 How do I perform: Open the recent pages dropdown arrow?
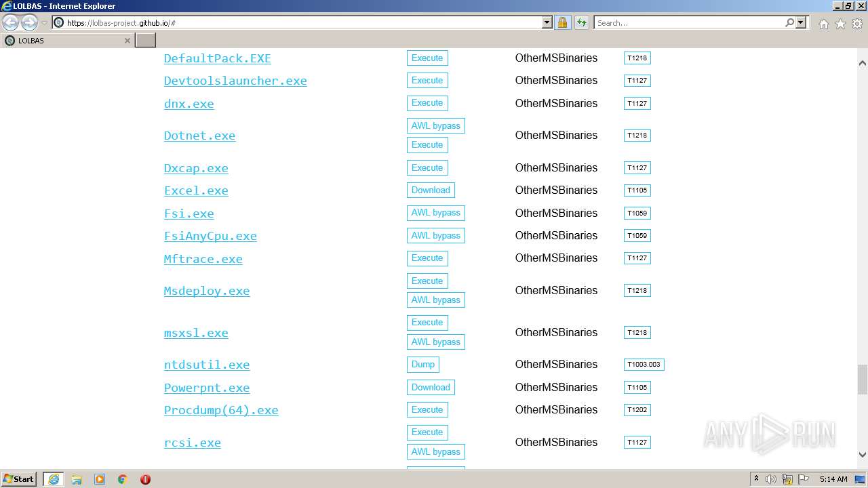tap(44, 23)
